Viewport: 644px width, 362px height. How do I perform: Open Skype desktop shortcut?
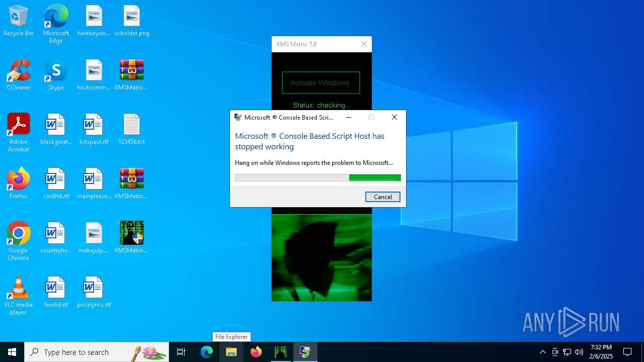(56, 75)
